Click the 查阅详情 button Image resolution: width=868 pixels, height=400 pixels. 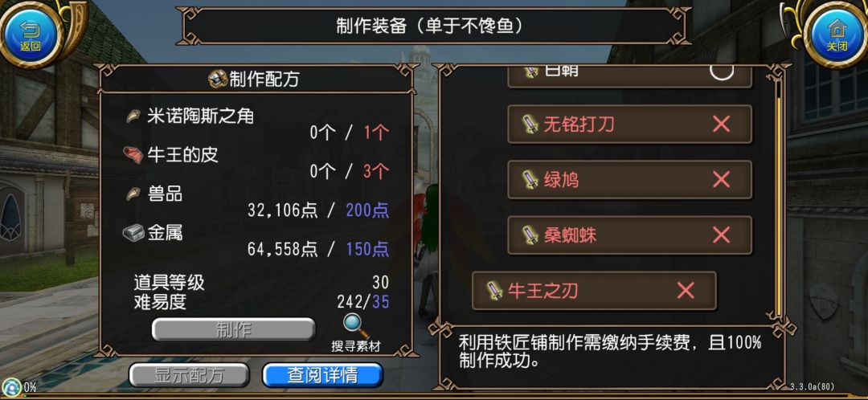pos(322,375)
